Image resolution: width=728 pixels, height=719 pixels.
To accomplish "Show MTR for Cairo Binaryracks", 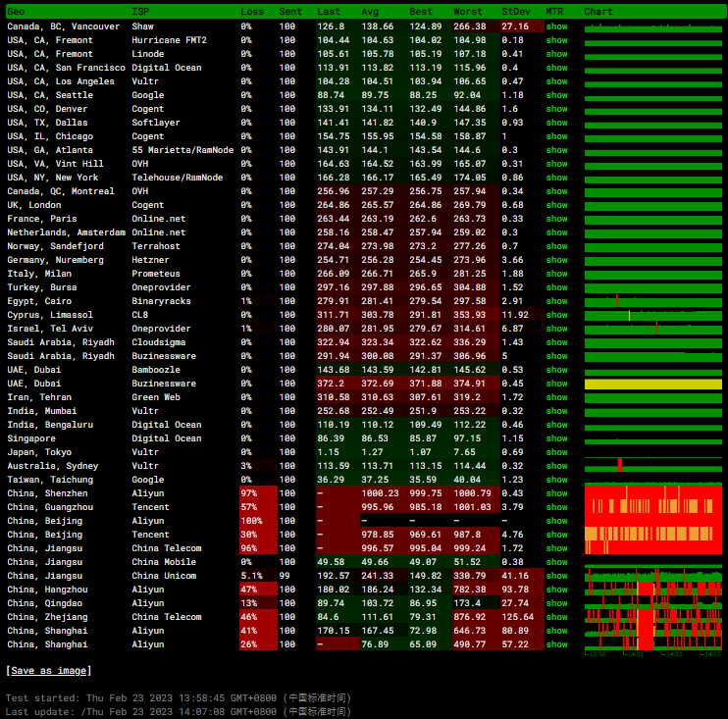I will click(x=556, y=301).
